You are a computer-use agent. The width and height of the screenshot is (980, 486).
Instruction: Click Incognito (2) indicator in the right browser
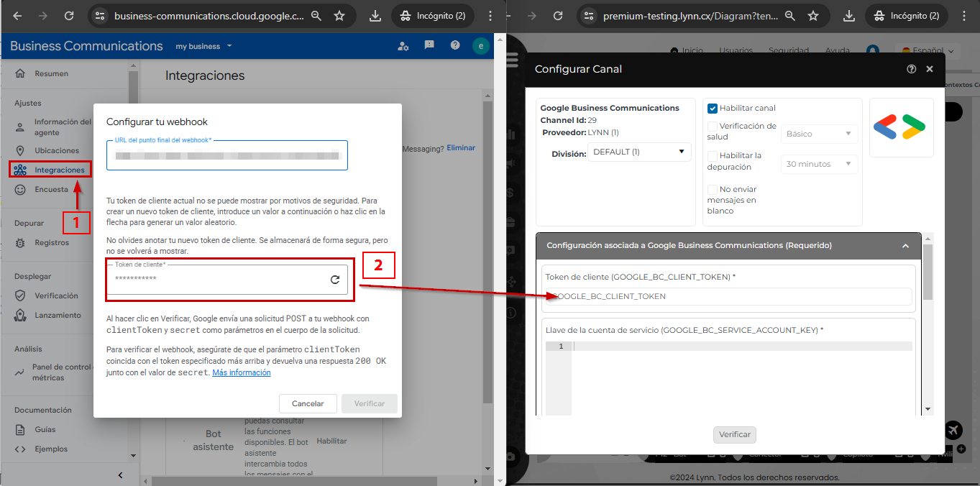(x=906, y=16)
